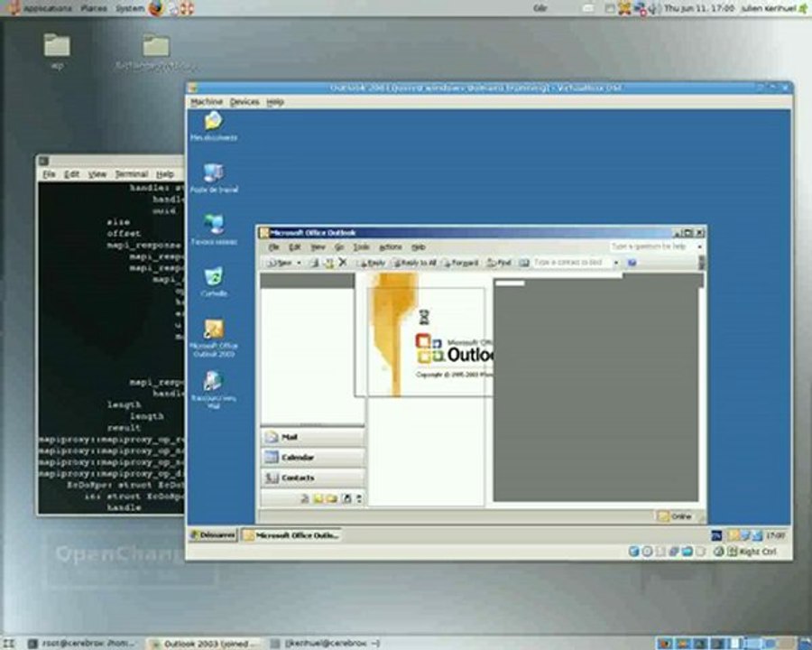Click the Windows tray clock showing 17:00
Viewport: 812px width, 650px height.
click(775, 535)
